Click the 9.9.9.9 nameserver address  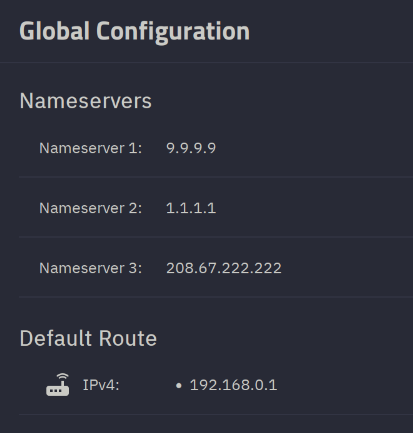pos(191,148)
